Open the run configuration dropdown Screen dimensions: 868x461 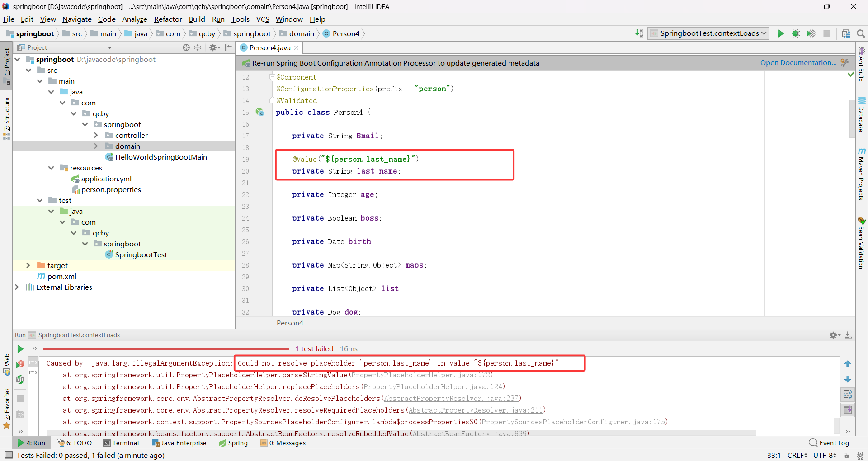tap(709, 33)
